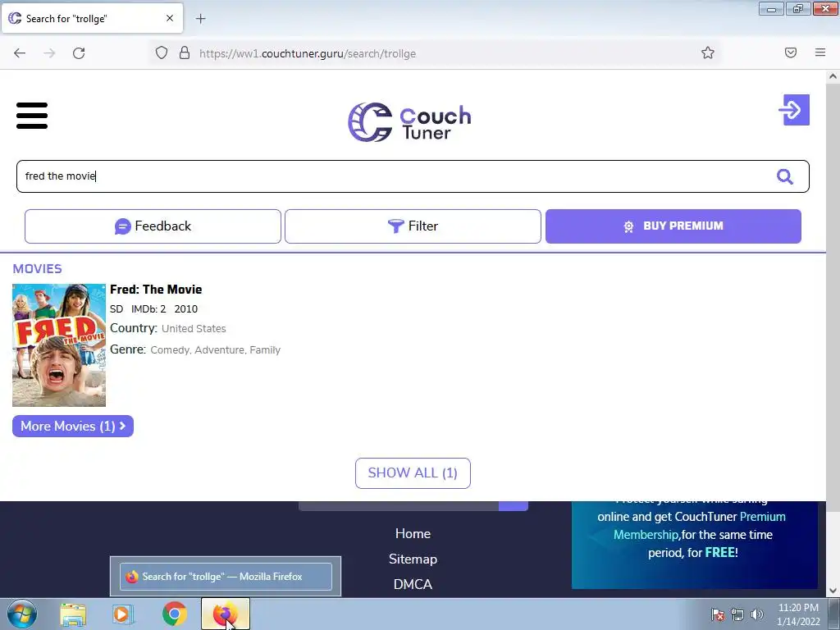Image resolution: width=840 pixels, height=630 pixels.
Task: Open the Home footer link
Action: tap(413, 533)
